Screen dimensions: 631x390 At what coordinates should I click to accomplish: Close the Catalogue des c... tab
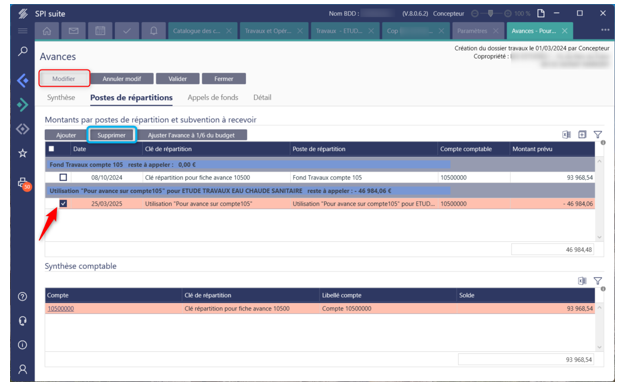pyautogui.click(x=229, y=31)
